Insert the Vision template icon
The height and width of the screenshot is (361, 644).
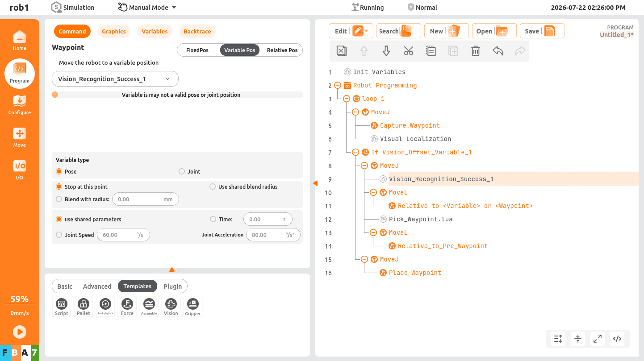pos(171,307)
